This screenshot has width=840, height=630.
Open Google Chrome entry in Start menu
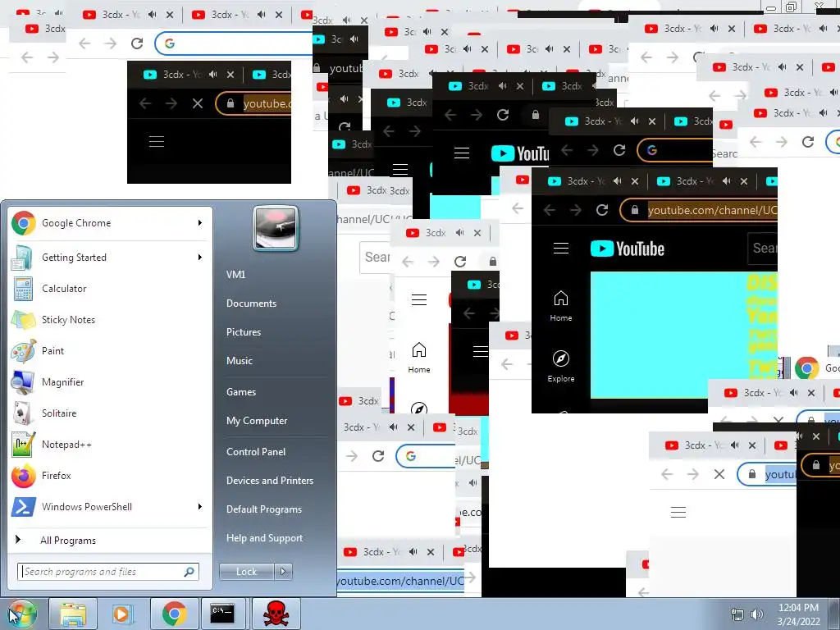click(110, 223)
